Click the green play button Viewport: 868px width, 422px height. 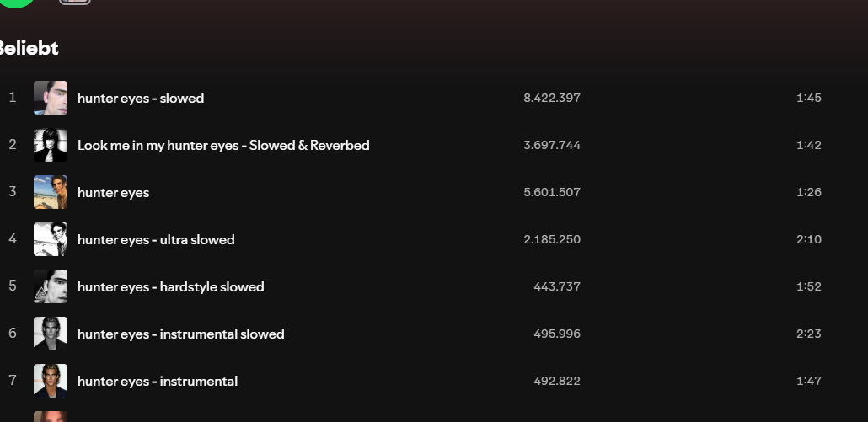tap(15, 3)
